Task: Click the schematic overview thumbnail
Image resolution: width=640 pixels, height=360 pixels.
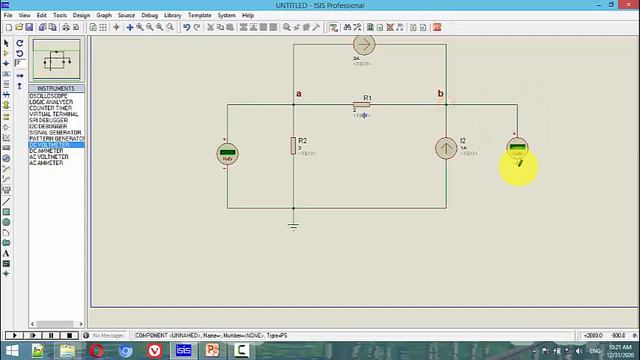Action: pos(56,59)
